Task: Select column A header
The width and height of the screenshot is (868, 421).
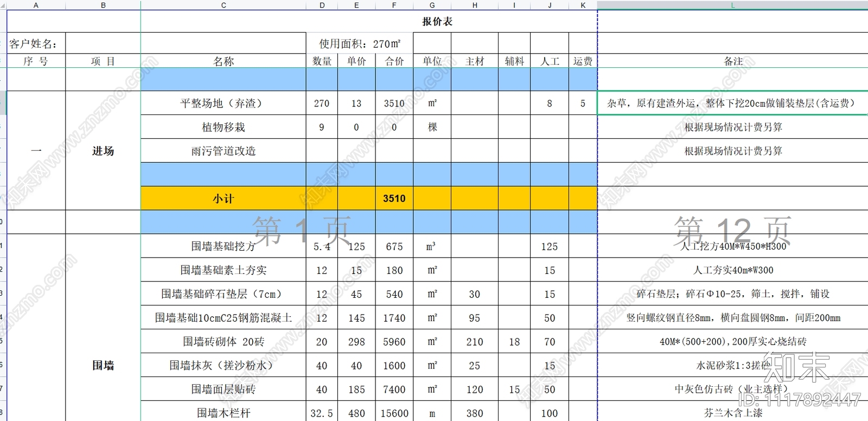Action: (x=36, y=5)
